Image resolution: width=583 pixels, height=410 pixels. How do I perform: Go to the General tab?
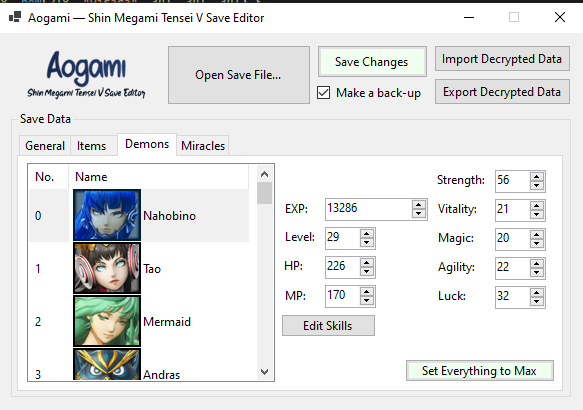(x=45, y=146)
